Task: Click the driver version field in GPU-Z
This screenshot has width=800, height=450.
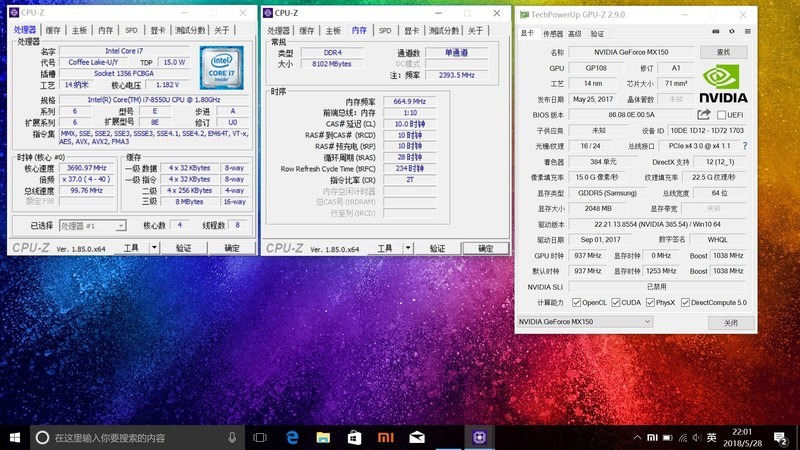Action: tap(657, 224)
